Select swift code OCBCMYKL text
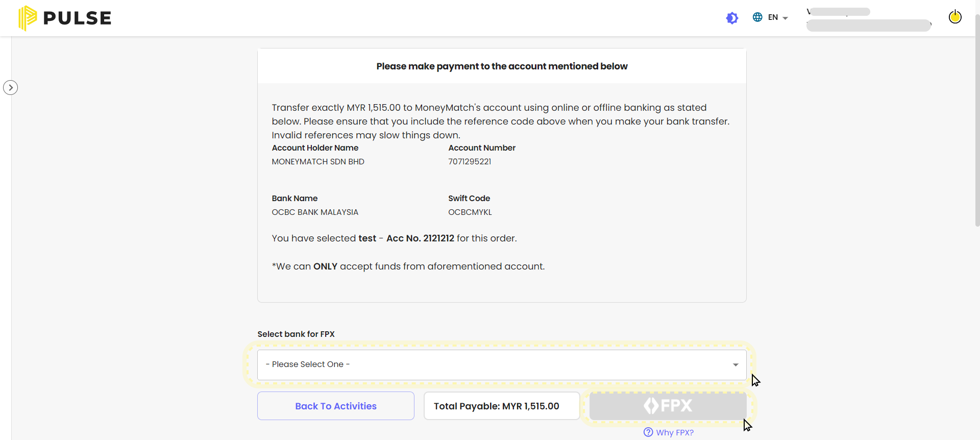This screenshot has width=980, height=440. [470, 212]
